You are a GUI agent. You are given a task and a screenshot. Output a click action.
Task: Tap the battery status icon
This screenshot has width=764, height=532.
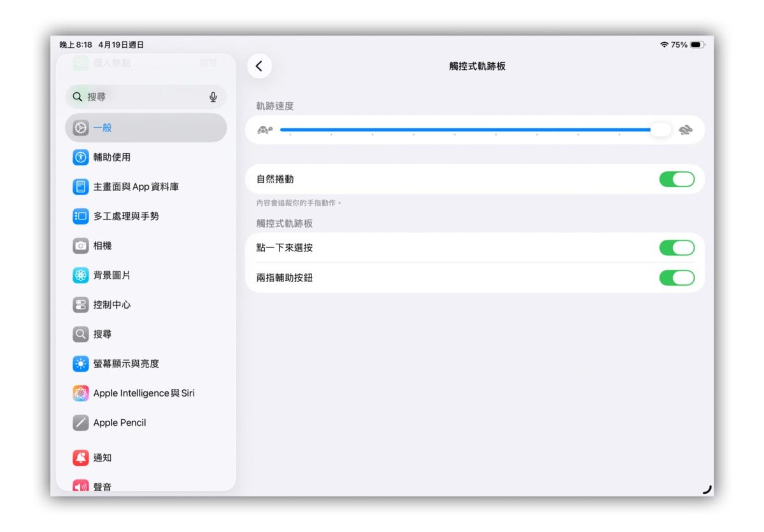tap(697, 45)
